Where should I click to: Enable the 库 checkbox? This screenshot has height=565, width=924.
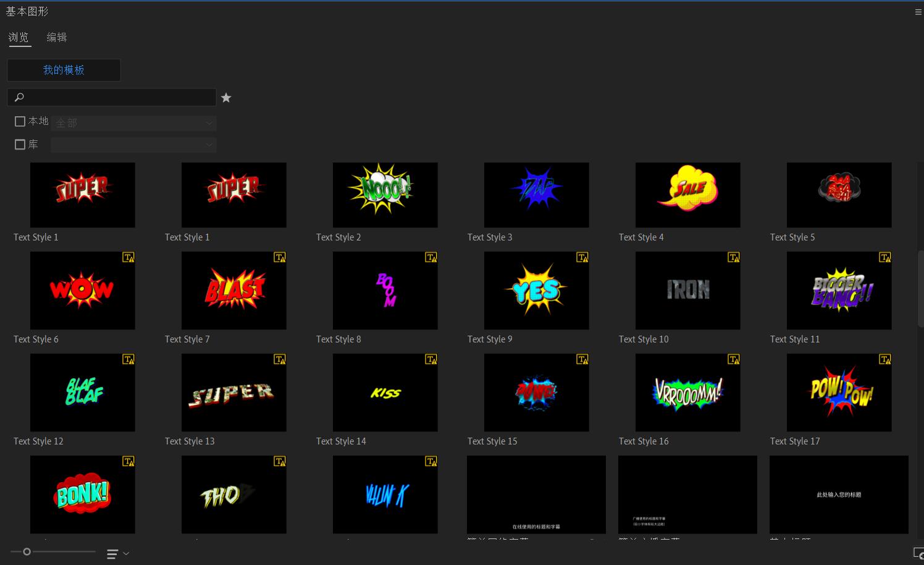pyautogui.click(x=20, y=145)
